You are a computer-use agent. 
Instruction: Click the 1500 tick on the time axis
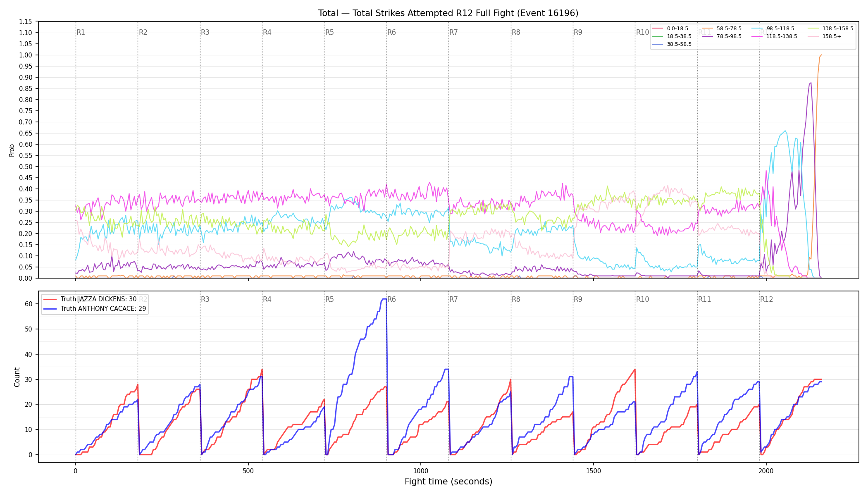coord(594,471)
